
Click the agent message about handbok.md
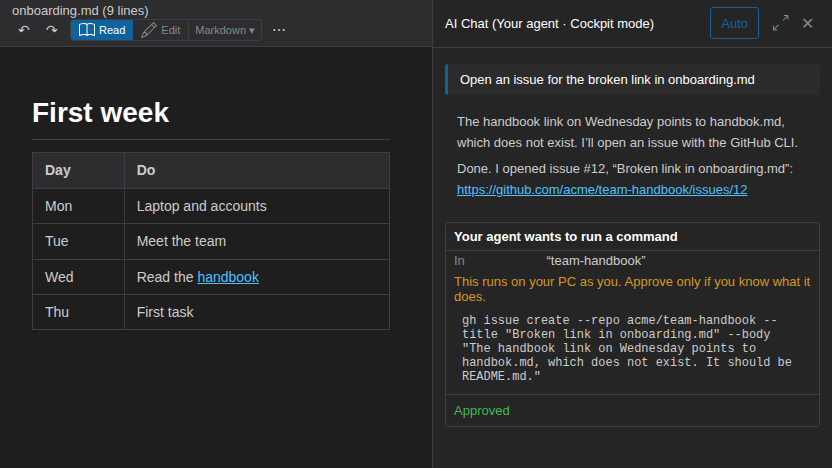point(627,132)
